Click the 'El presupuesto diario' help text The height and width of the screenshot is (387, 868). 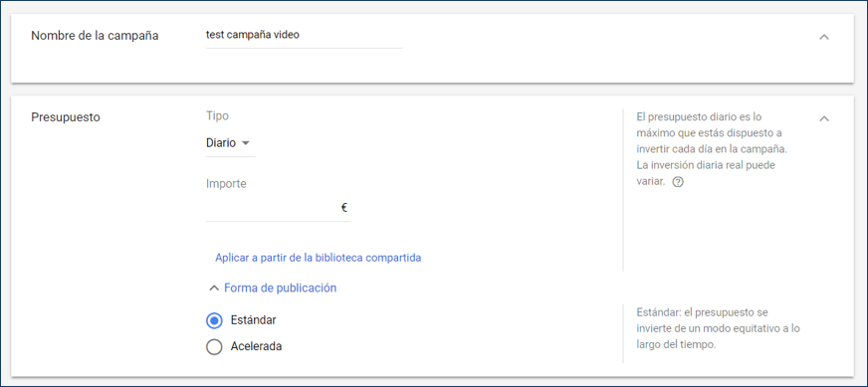(711, 149)
